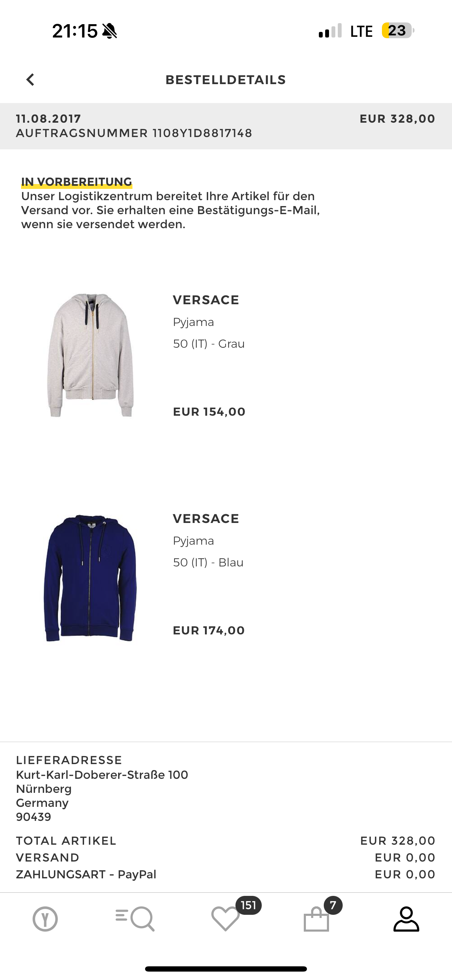452x980 pixels.
Task: Tap the Versace Grau item title
Action: 206,300
